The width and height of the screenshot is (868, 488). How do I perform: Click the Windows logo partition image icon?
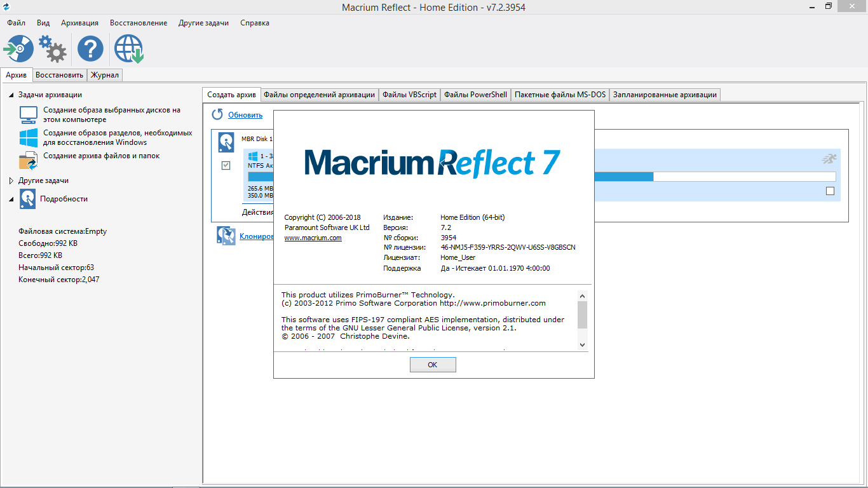pyautogui.click(x=29, y=137)
